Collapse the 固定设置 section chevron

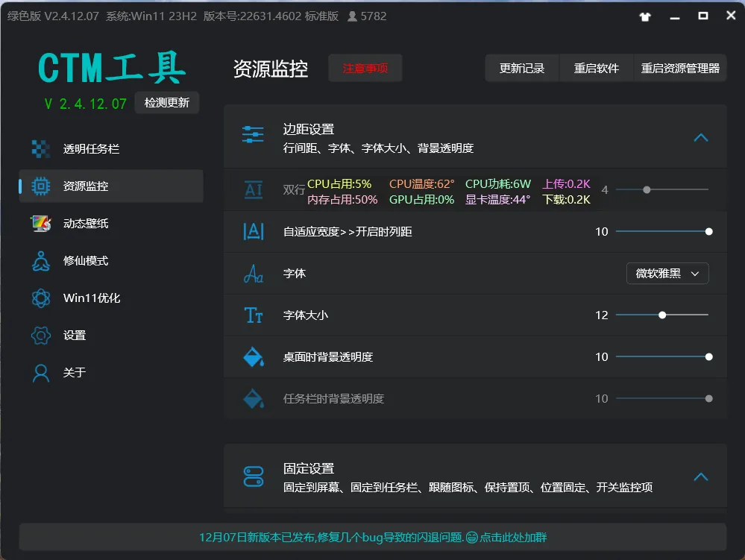click(701, 477)
